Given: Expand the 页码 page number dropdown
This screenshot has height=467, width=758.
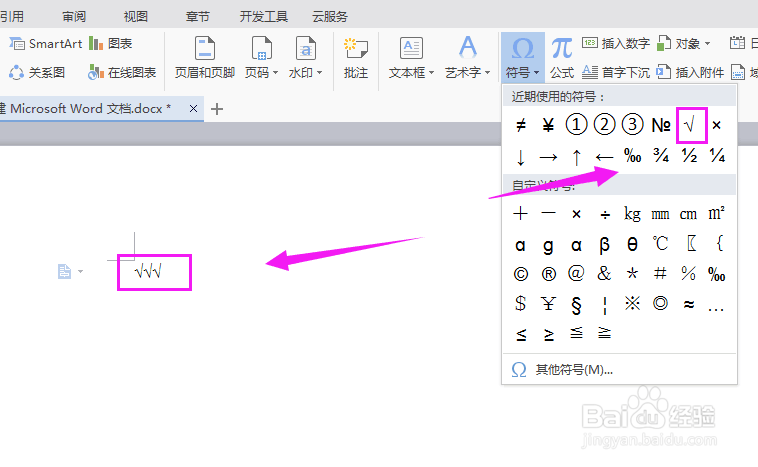Looking at the screenshot, I should (275, 73).
